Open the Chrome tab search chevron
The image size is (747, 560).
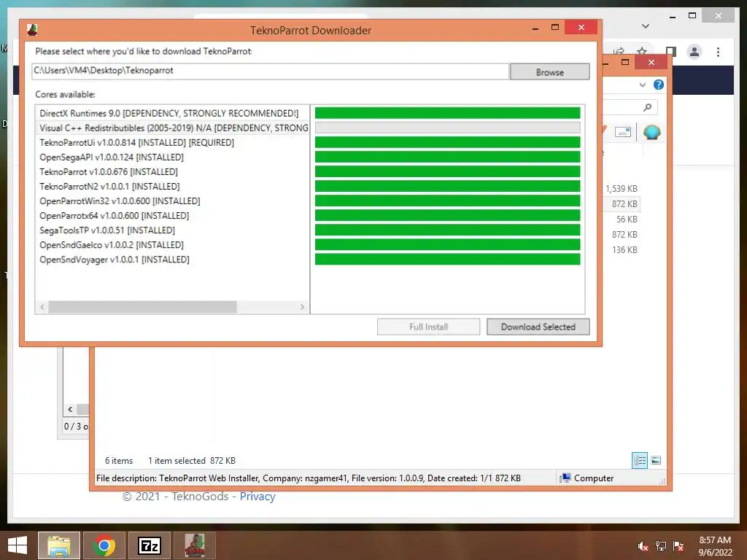646,26
